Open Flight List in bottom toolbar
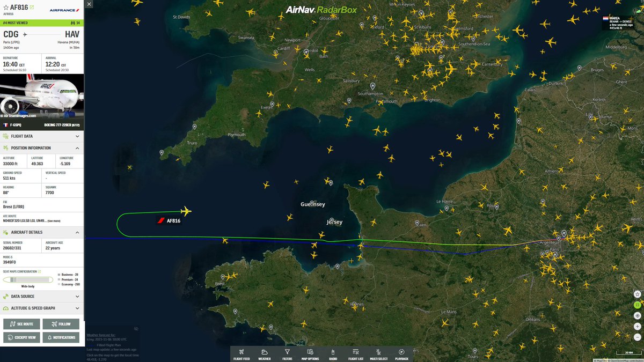This screenshot has height=362, width=644. point(356,354)
